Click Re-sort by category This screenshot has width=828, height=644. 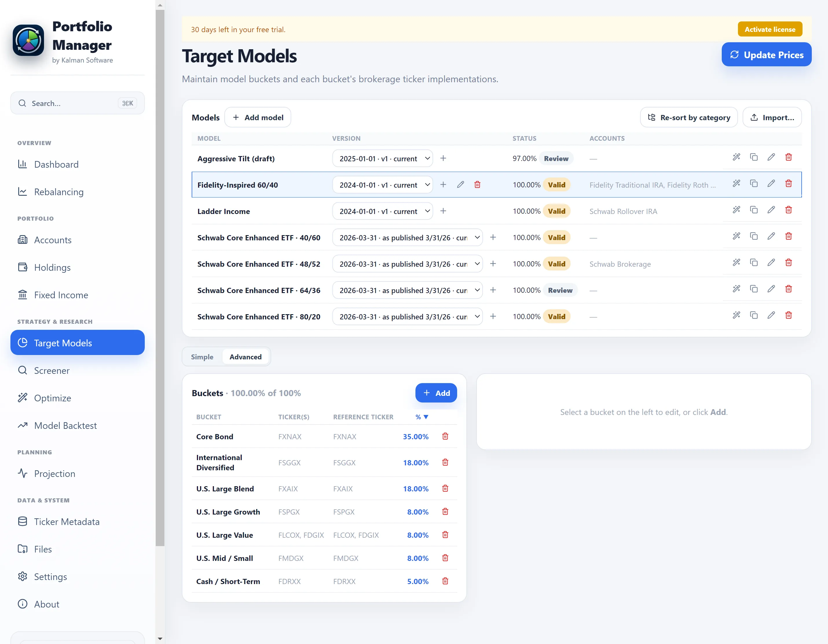point(688,118)
